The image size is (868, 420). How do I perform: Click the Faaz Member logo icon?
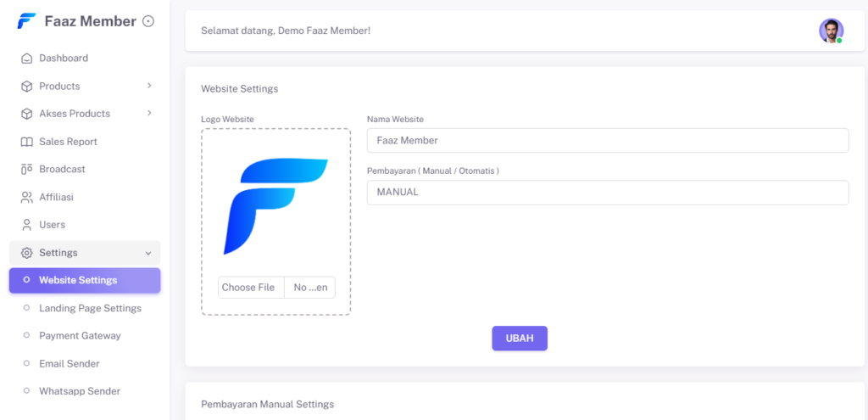[26, 21]
